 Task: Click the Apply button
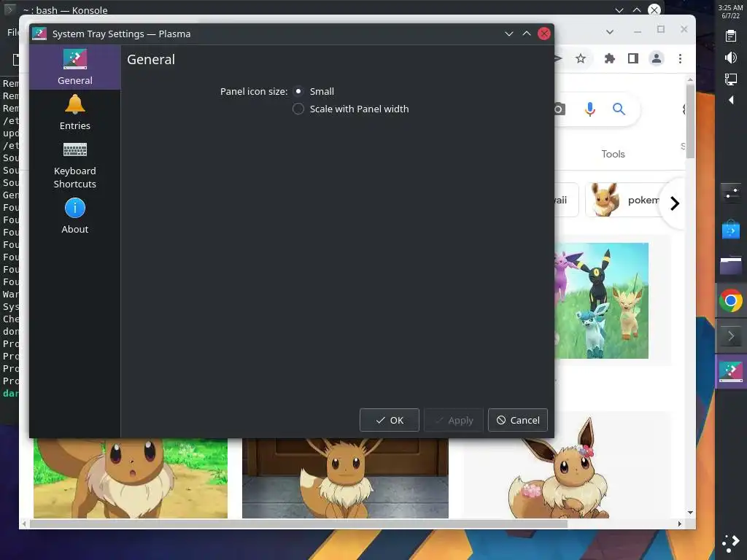pyautogui.click(x=454, y=420)
